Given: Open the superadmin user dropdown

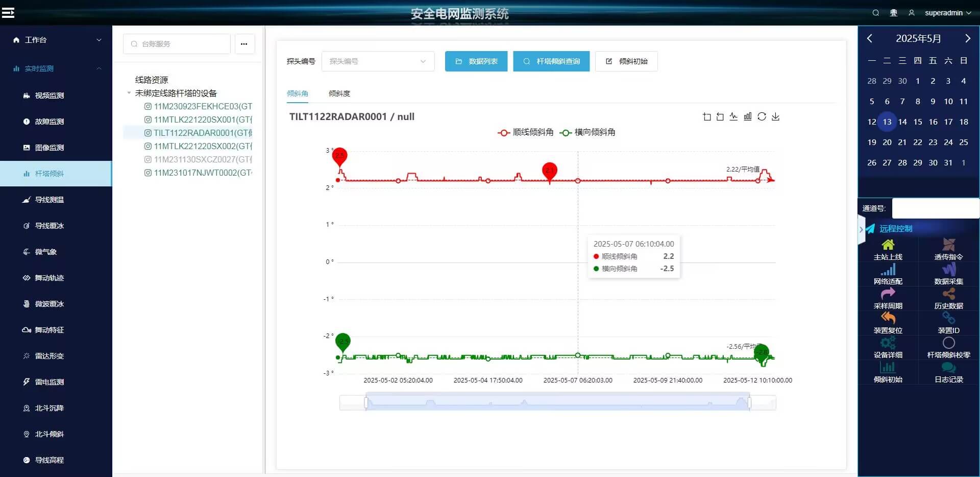Looking at the screenshot, I should (x=947, y=13).
